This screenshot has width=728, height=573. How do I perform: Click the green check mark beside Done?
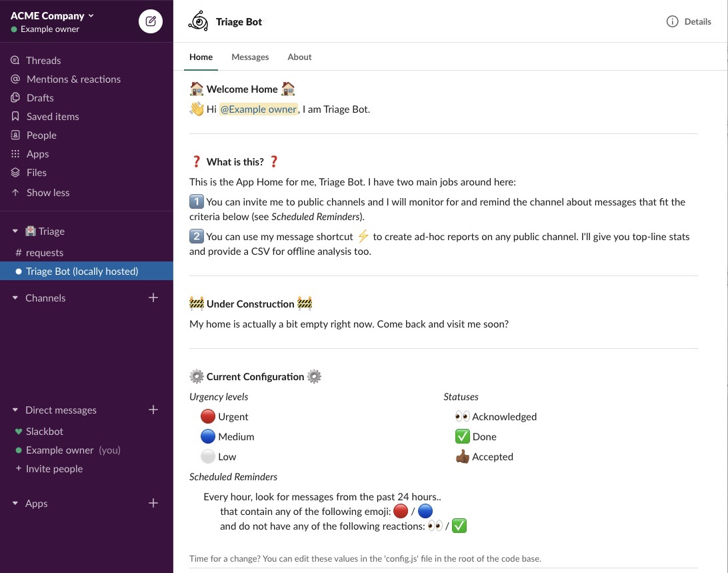click(x=463, y=436)
